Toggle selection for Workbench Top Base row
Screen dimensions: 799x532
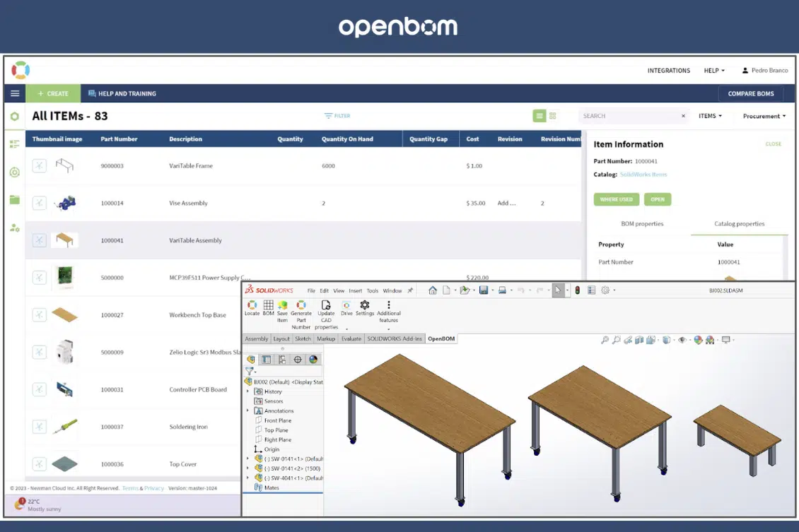click(x=39, y=314)
